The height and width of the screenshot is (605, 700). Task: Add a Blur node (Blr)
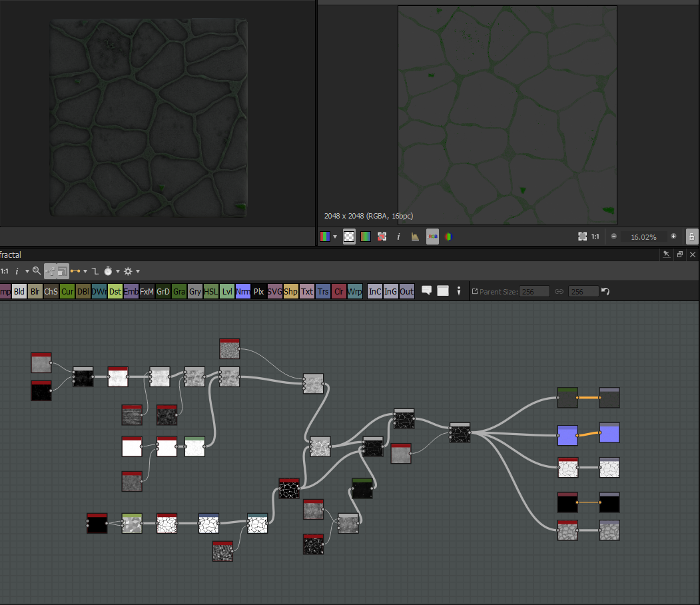(x=35, y=292)
